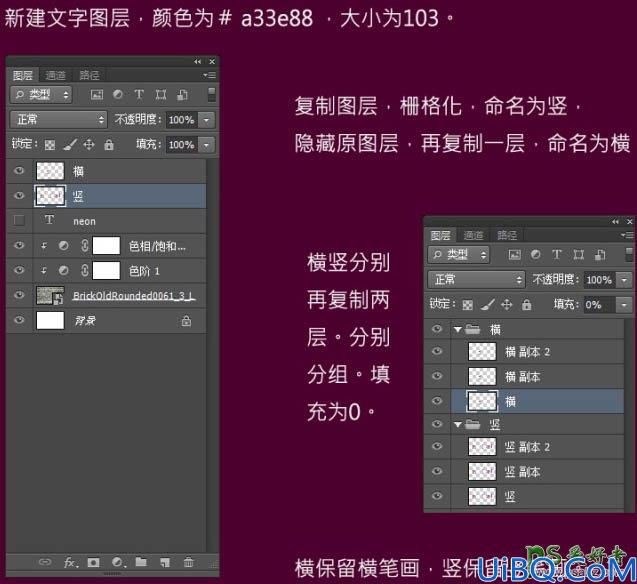This screenshot has width=637, height=584.
Task: Create new group folder icon
Action: 141,562
